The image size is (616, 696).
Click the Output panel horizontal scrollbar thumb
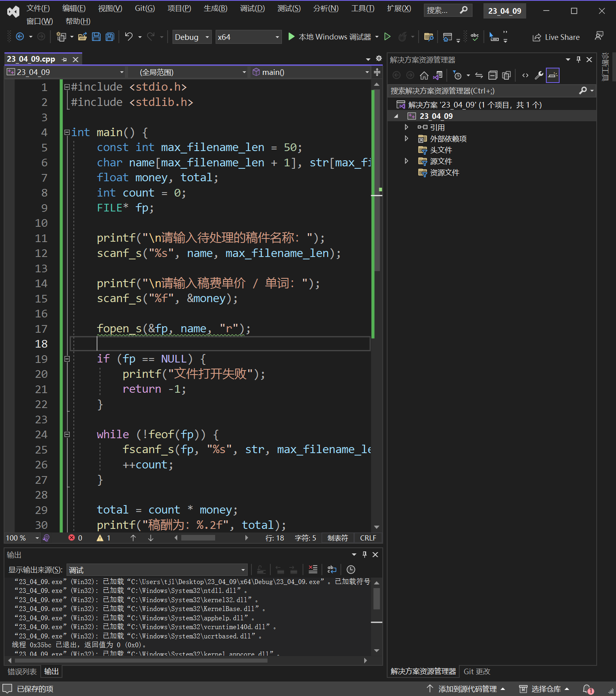pyautogui.click(x=141, y=661)
